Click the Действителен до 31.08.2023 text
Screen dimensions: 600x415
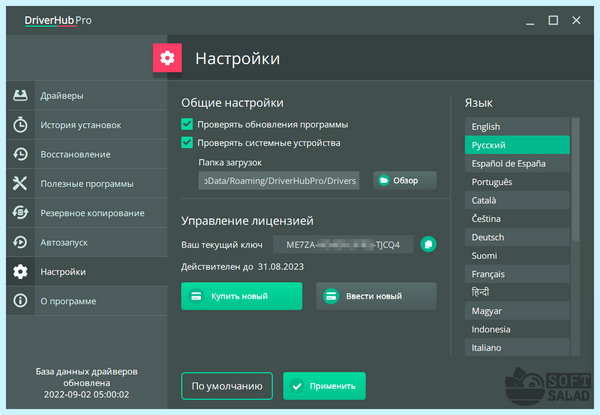pyautogui.click(x=242, y=266)
